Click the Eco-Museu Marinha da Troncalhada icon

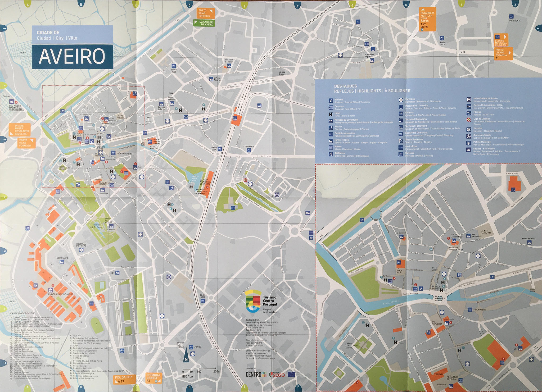(x=11, y=102)
